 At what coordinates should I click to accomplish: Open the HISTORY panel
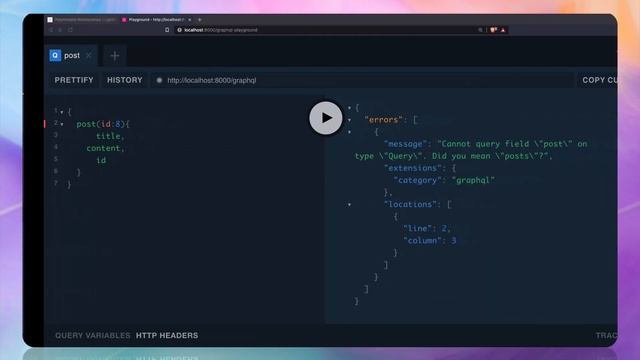[124, 80]
